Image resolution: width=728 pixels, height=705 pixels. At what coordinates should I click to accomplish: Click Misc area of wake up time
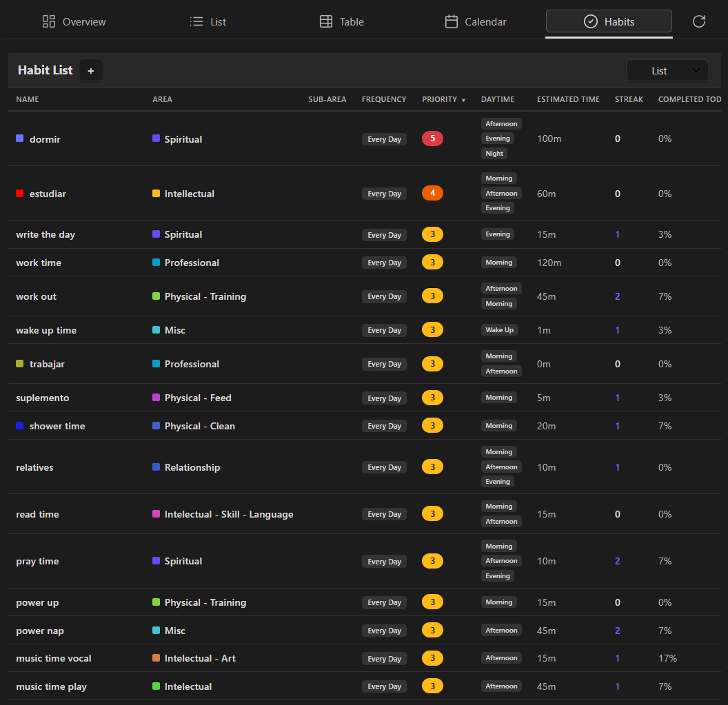click(175, 330)
